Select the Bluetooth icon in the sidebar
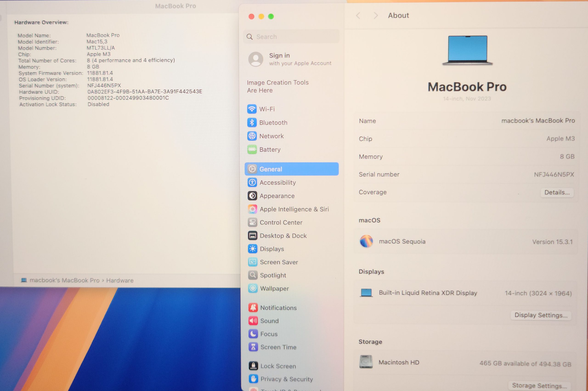 (252, 122)
